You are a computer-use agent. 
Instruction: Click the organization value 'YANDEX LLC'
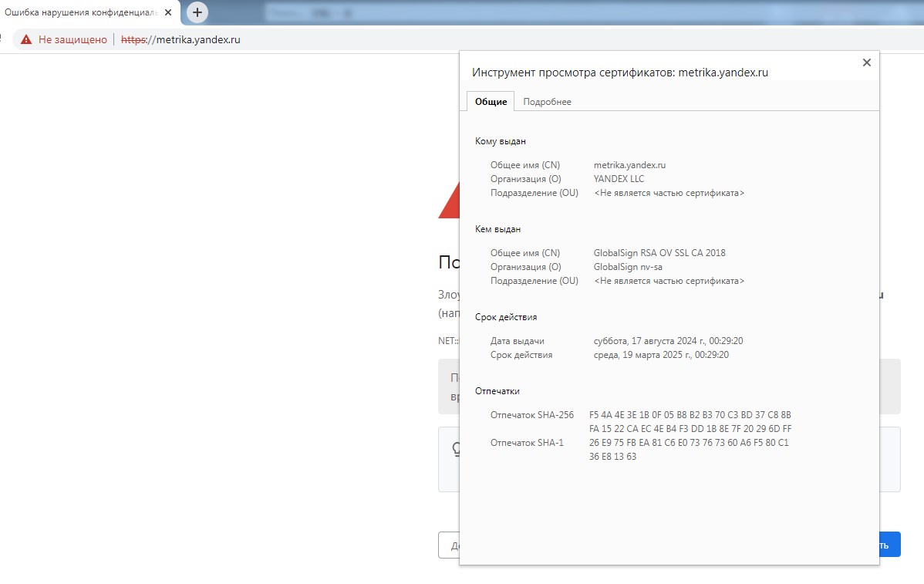pyautogui.click(x=619, y=178)
